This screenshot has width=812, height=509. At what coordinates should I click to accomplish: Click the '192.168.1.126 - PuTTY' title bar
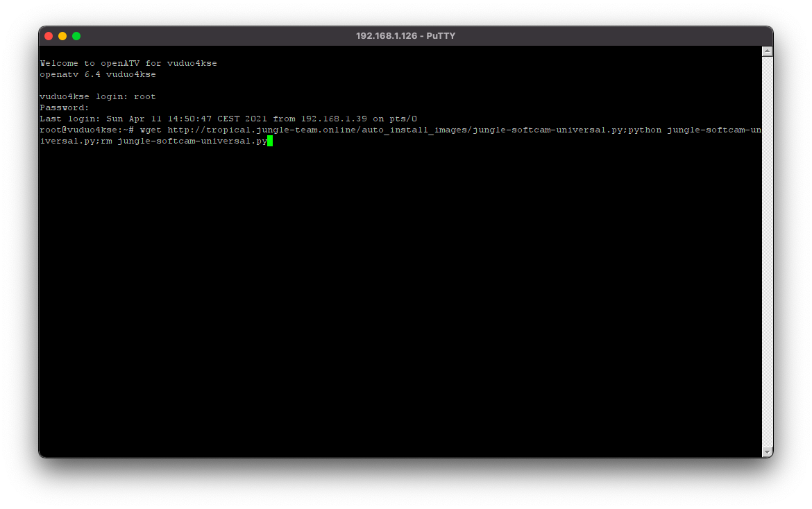(405, 36)
